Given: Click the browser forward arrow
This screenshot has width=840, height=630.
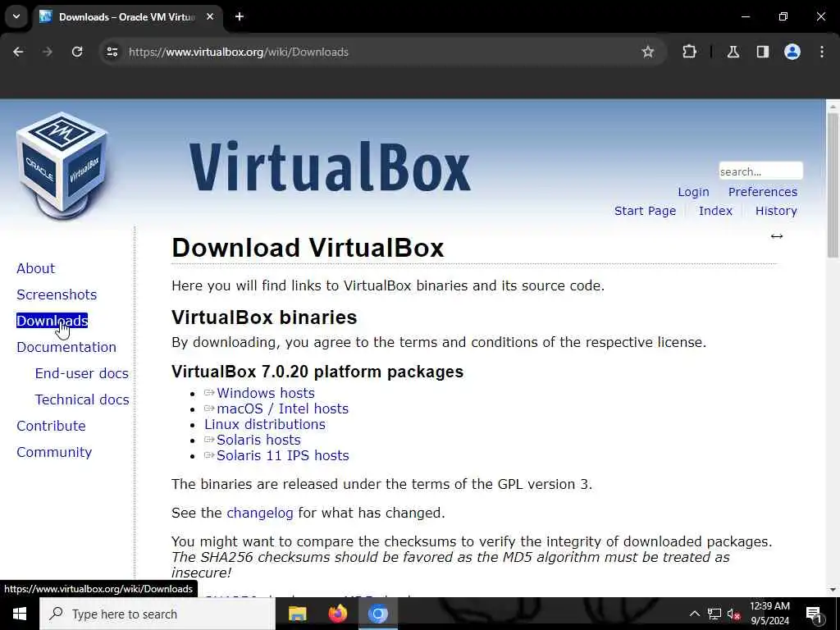Looking at the screenshot, I should click(47, 52).
